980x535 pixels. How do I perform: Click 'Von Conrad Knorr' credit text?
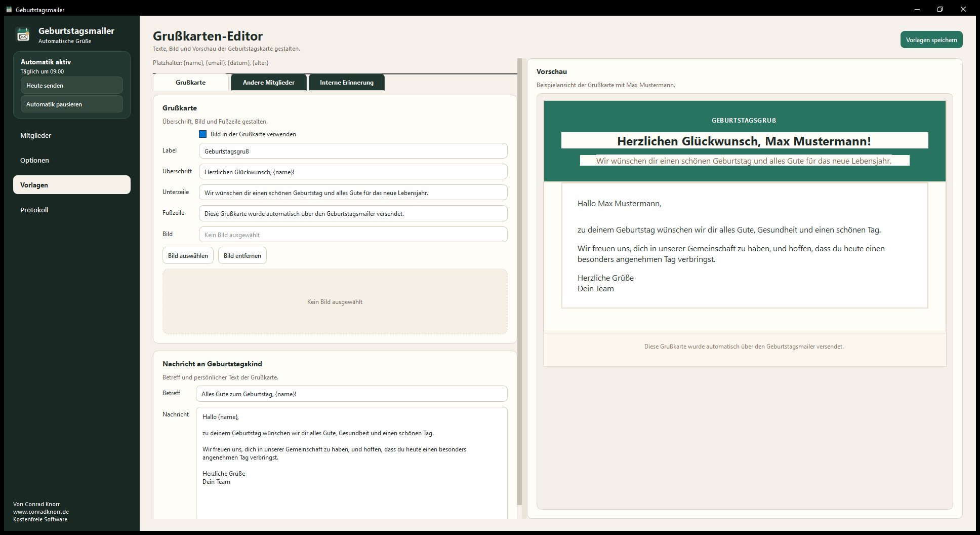pos(36,504)
